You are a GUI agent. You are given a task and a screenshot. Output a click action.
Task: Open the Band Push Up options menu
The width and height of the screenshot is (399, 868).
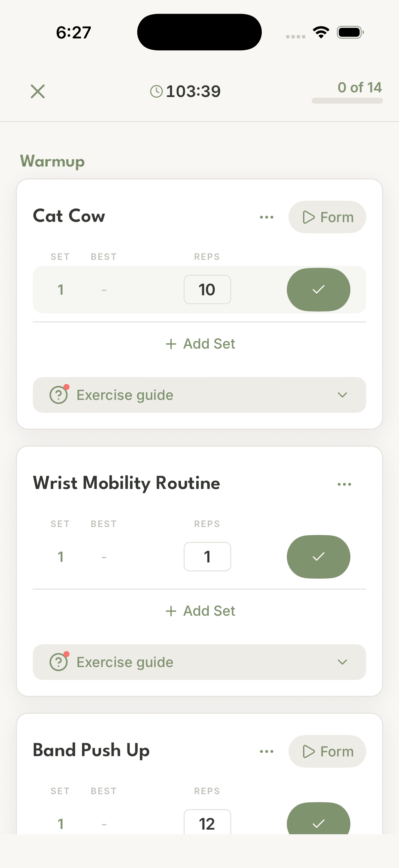click(x=266, y=751)
